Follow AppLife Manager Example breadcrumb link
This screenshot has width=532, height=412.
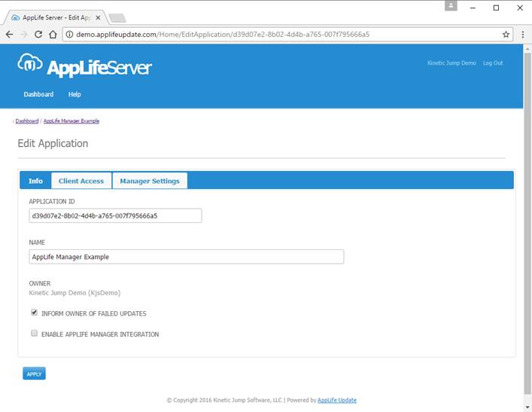71,121
